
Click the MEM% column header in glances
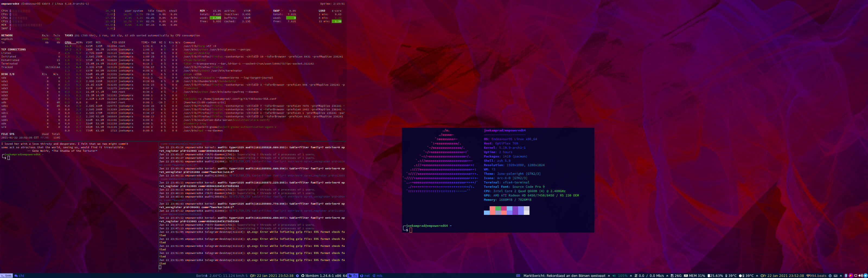[x=79, y=43]
